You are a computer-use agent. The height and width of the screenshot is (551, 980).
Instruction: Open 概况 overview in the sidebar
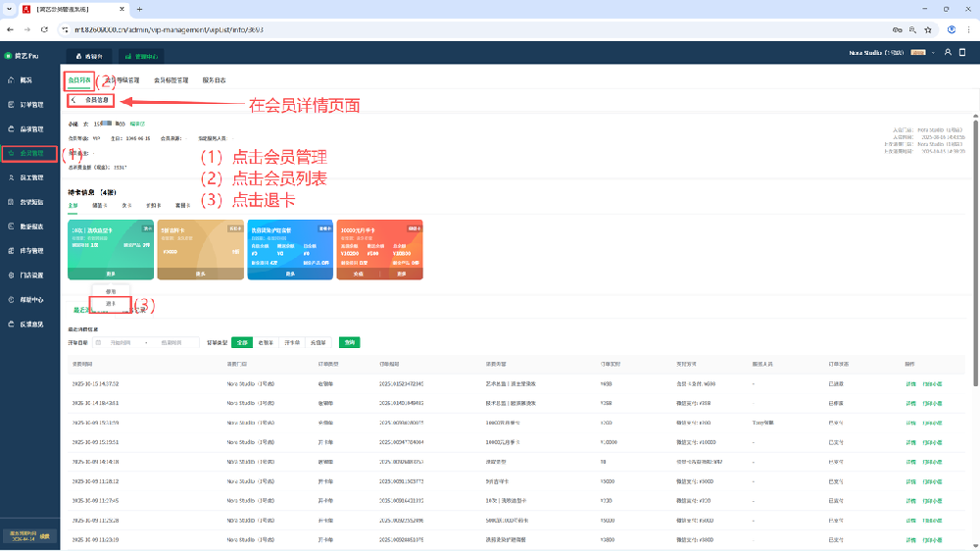(25, 80)
